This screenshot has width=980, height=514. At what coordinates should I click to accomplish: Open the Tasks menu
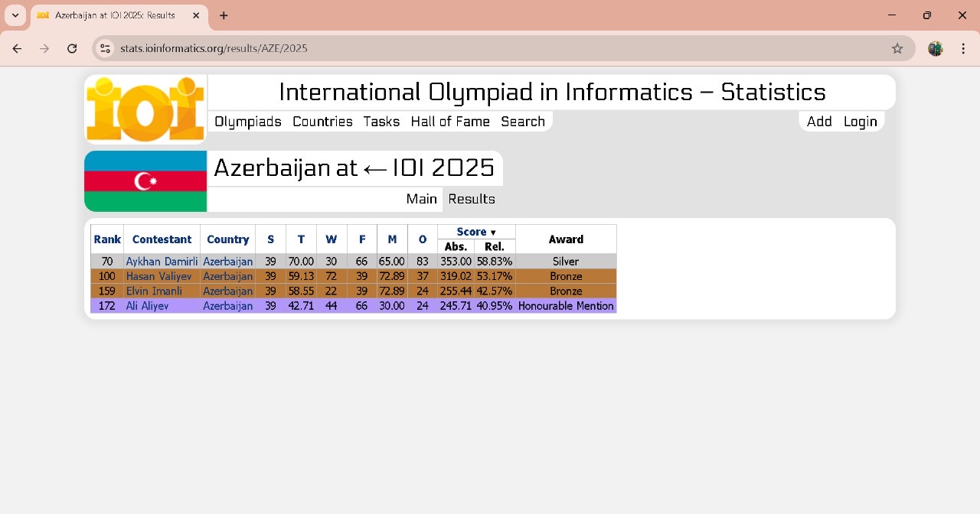(x=381, y=122)
